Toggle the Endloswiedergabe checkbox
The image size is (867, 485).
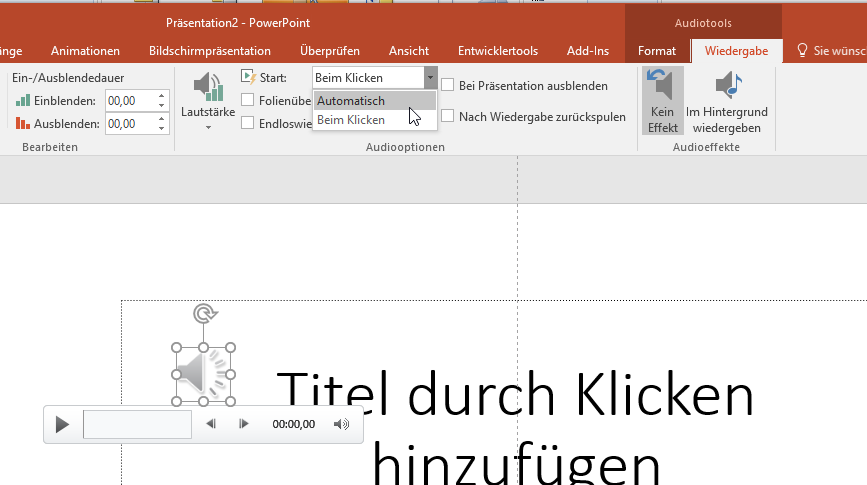click(248, 123)
